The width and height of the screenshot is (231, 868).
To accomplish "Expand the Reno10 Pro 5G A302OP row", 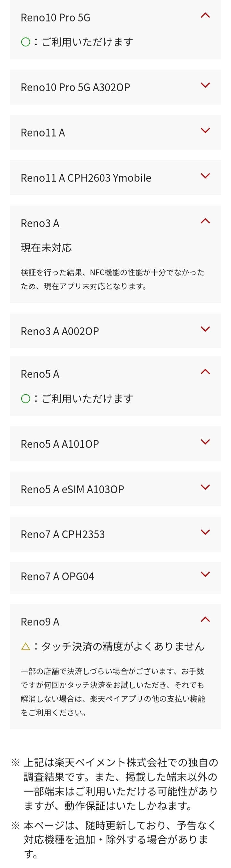I will (115, 87).
